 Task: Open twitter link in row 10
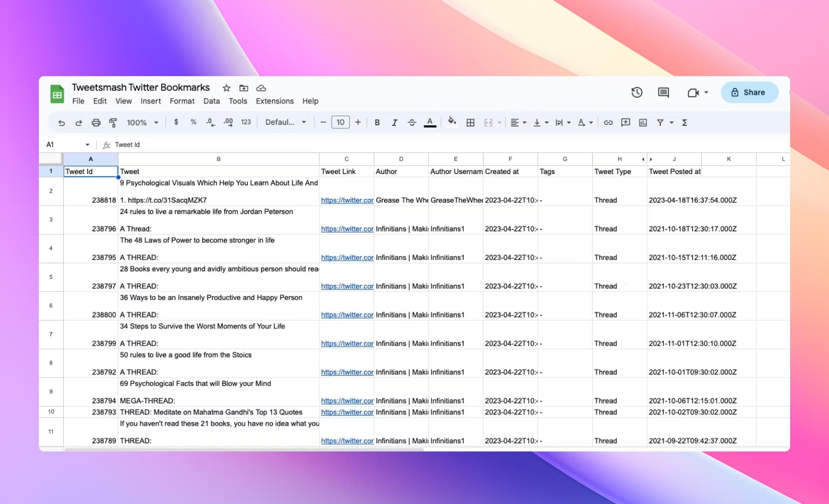click(347, 412)
